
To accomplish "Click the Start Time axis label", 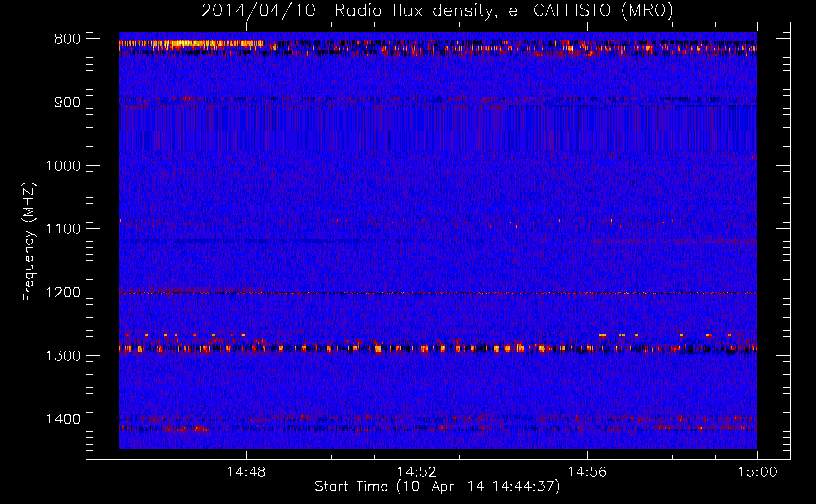I will [x=437, y=487].
